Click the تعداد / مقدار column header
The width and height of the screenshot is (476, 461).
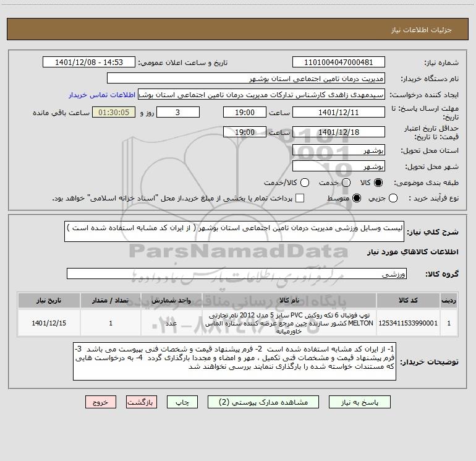[111, 300]
